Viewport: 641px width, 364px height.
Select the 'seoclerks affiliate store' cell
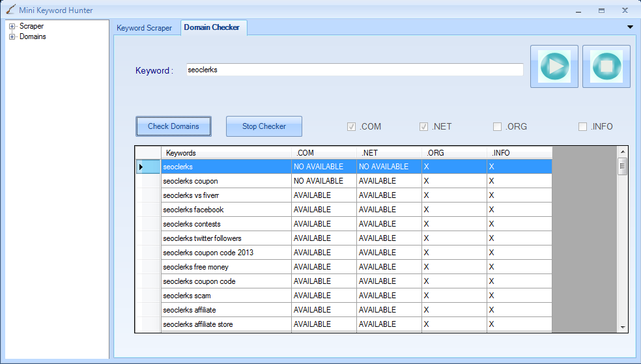(226, 324)
